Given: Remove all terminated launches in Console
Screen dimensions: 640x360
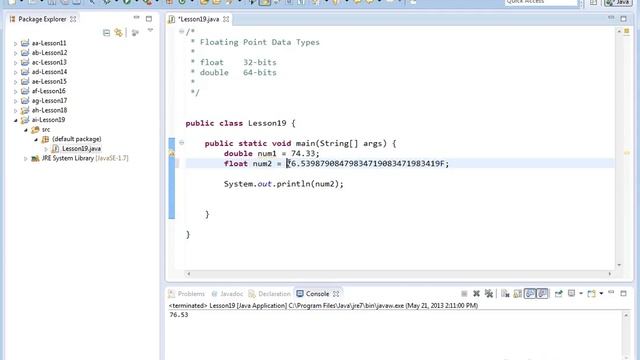Looking at the screenshot, I should [489, 294].
